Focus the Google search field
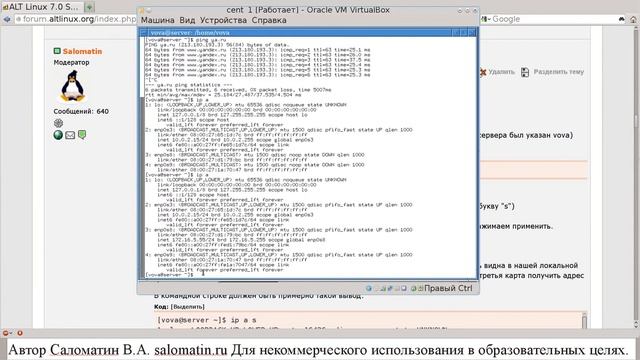This screenshot has height=360, width=640. (553, 19)
